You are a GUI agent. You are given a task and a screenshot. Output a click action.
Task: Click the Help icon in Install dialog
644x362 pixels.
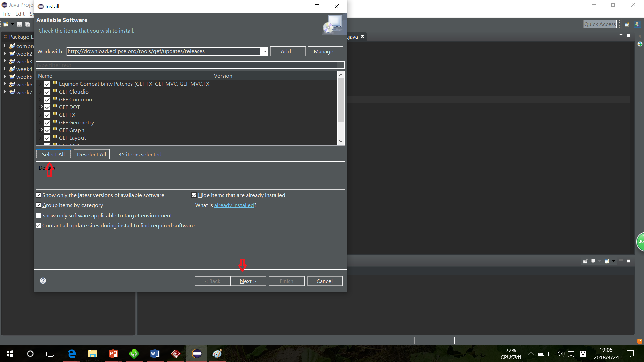click(43, 280)
